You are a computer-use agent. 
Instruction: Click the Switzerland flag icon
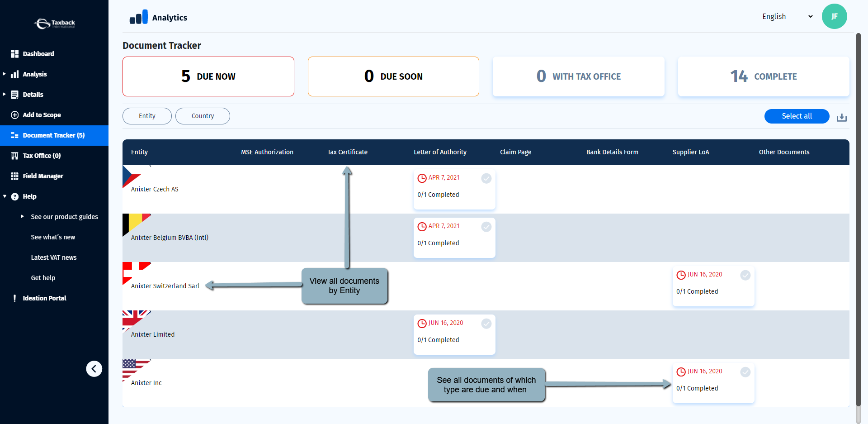tap(136, 273)
